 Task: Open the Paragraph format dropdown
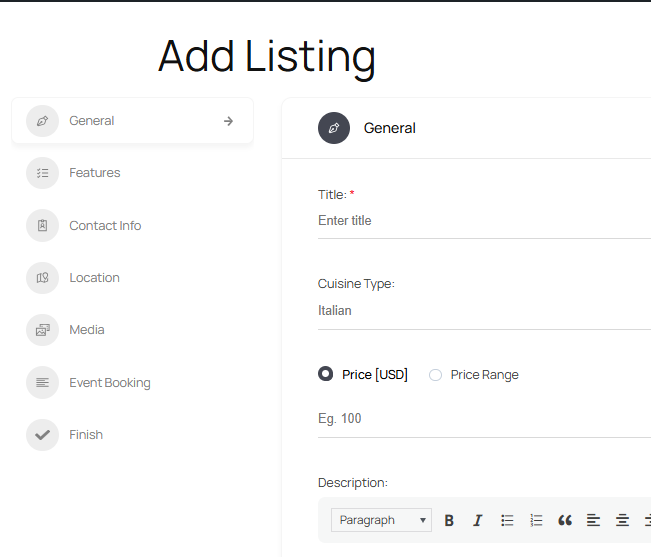coord(381,520)
